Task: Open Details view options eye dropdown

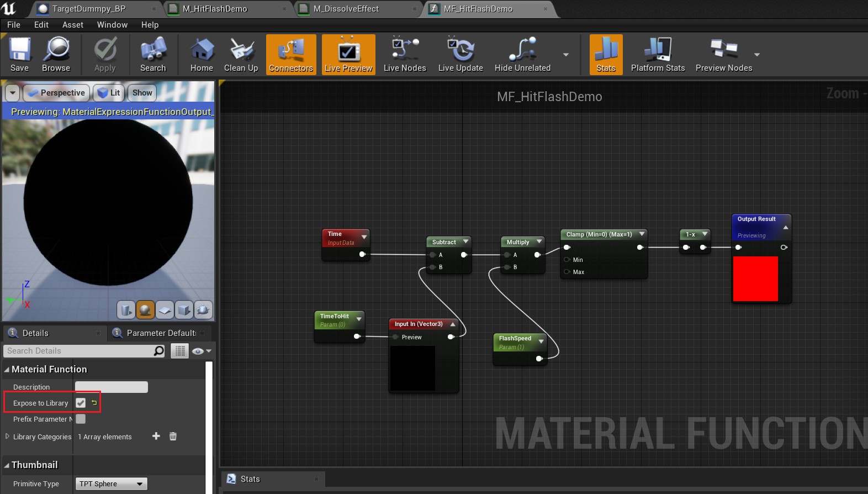Action: coord(202,351)
